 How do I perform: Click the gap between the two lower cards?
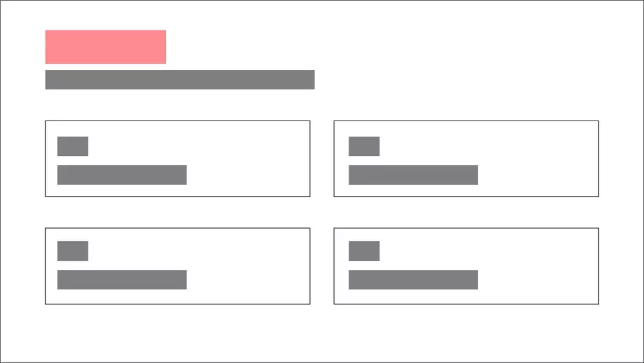click(x=322, y=266)
